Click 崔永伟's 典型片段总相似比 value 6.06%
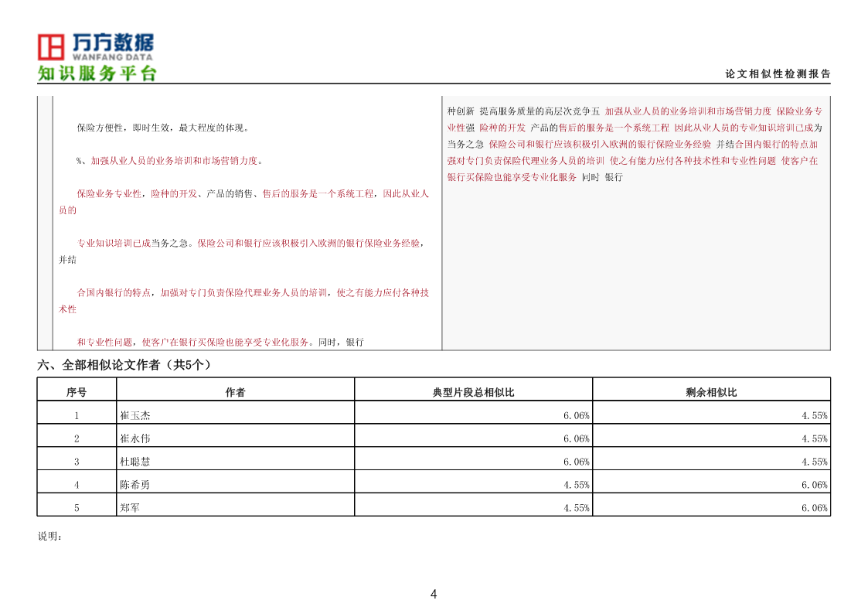This screenshot has width=868, height=614. pos(577,439)
